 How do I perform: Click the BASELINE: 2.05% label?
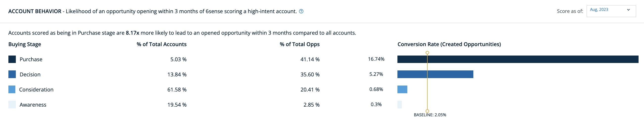[430, 115]
